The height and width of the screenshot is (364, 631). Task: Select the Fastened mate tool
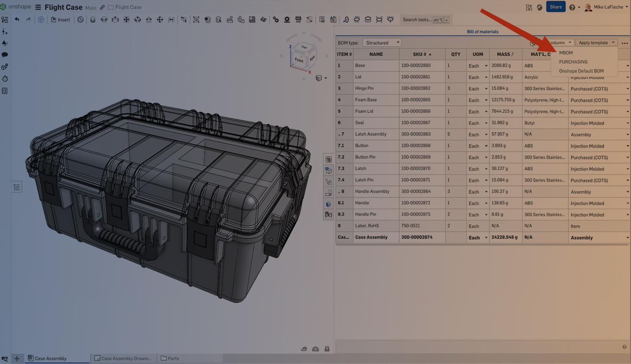pos(93,20)
